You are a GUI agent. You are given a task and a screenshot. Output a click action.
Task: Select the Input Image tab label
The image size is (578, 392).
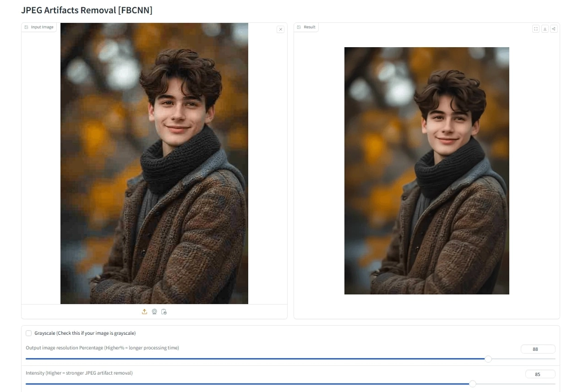[x=42, y=27]
